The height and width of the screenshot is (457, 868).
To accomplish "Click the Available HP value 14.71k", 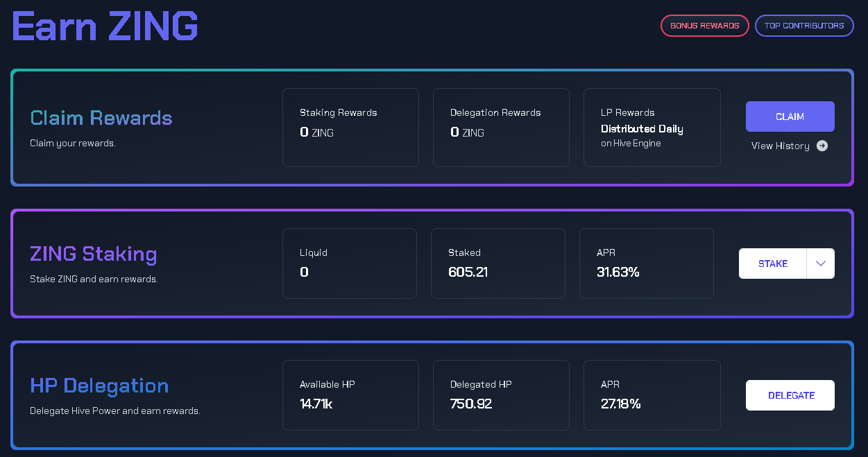I will [x=316, y=404].
